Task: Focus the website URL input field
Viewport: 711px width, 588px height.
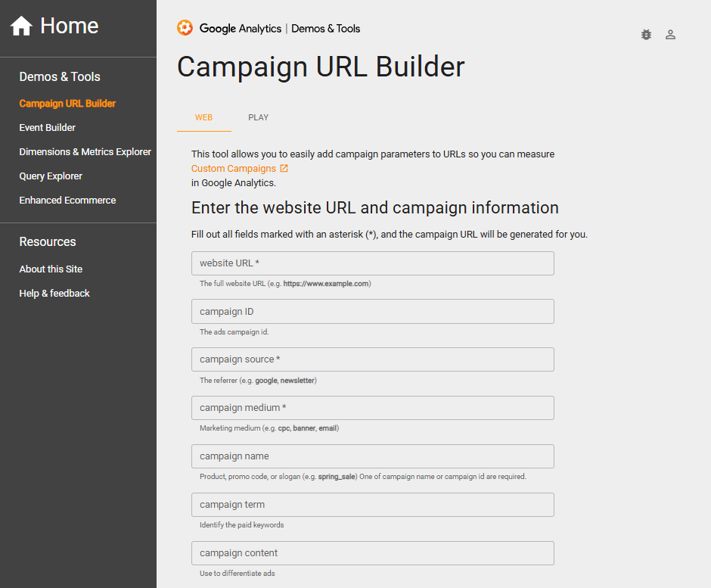Action: pyautogui.click(x=373, y=263)
